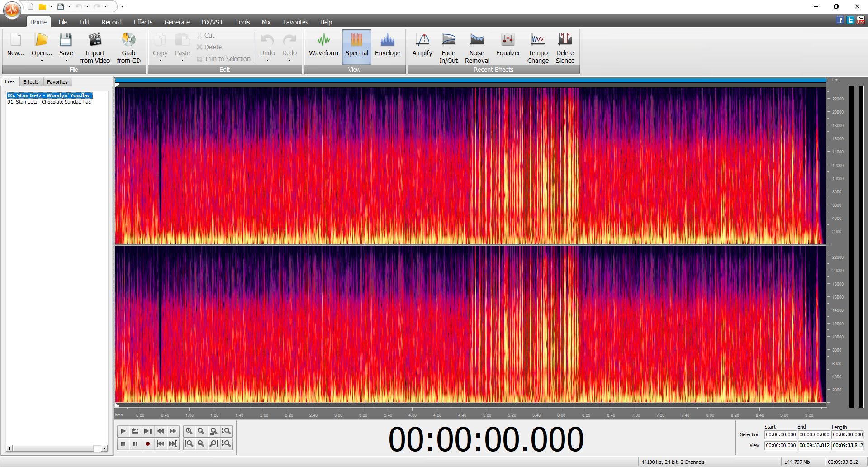Open the Effects menu
Viewport: 868px width, 467px height.
pyautogui.click(x=143, y=22)
